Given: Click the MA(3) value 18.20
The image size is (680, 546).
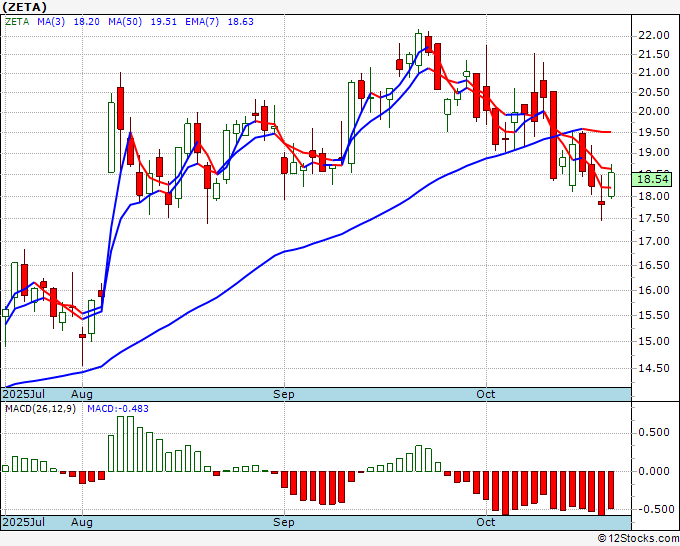Looking at the screenshot, I should 87,22.
